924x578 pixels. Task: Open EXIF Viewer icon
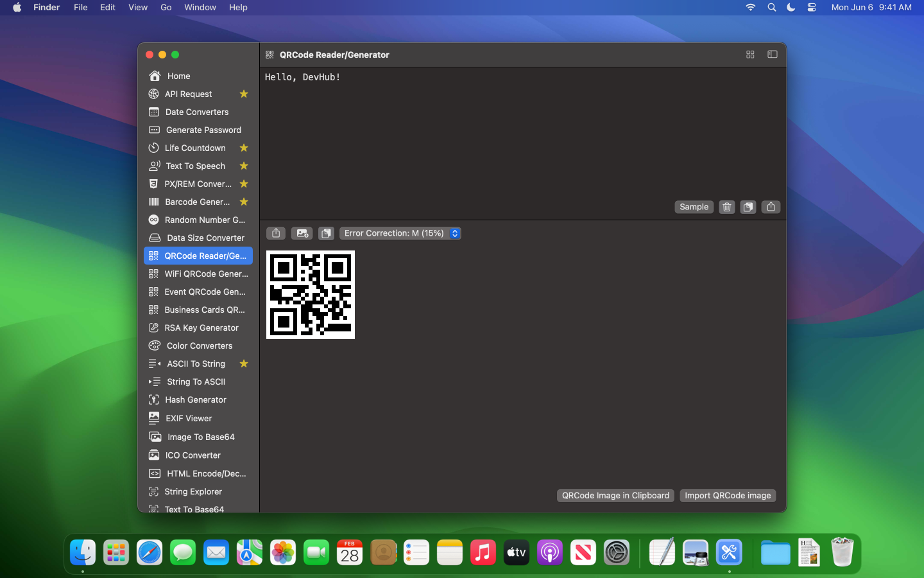[154, 418]
